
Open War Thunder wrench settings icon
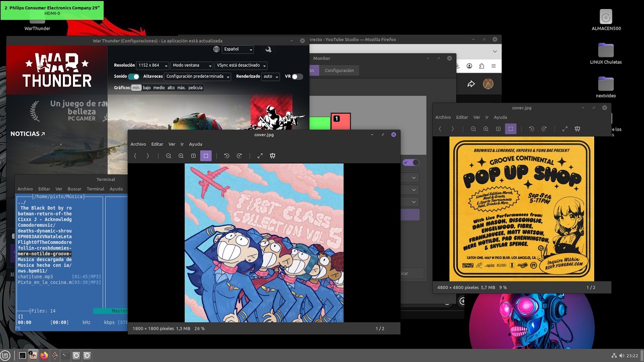[x=268, y=49]
